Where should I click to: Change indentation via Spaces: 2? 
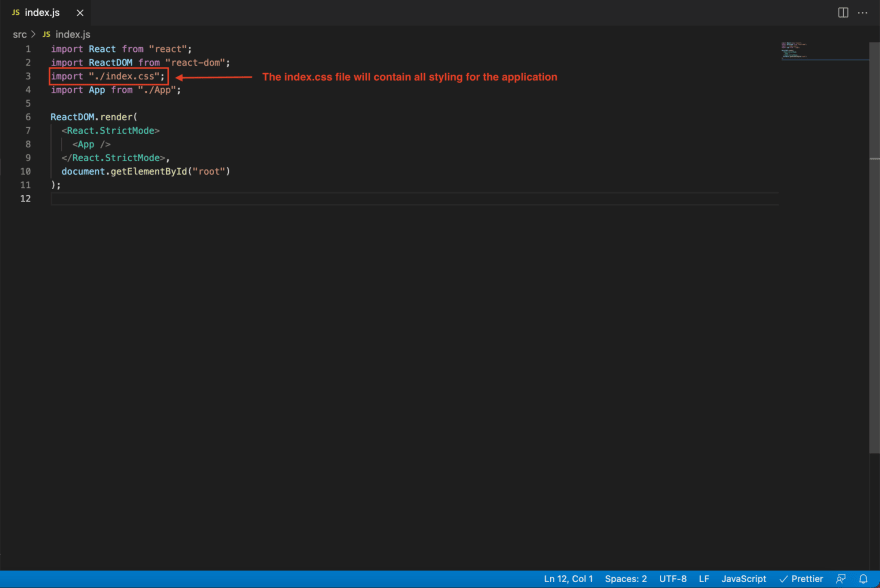pos(626,578)
